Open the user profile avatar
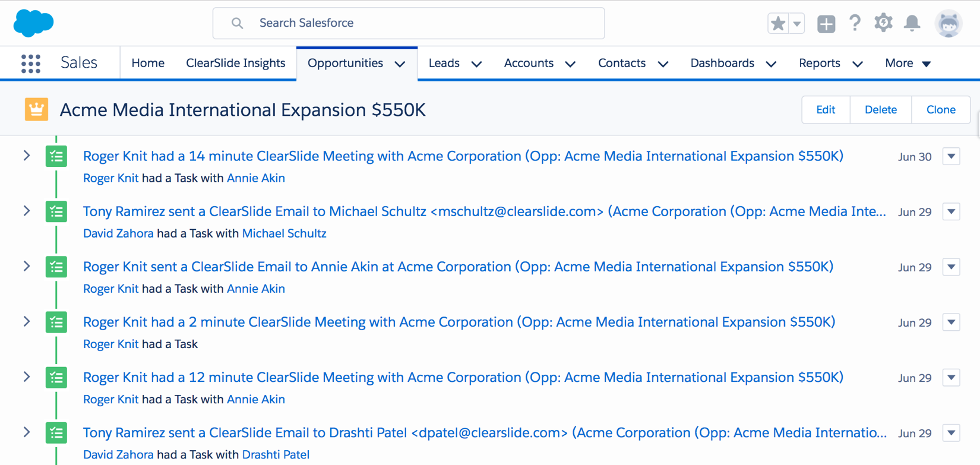This screenshot has height=465, width=980. tap(949, 24)
